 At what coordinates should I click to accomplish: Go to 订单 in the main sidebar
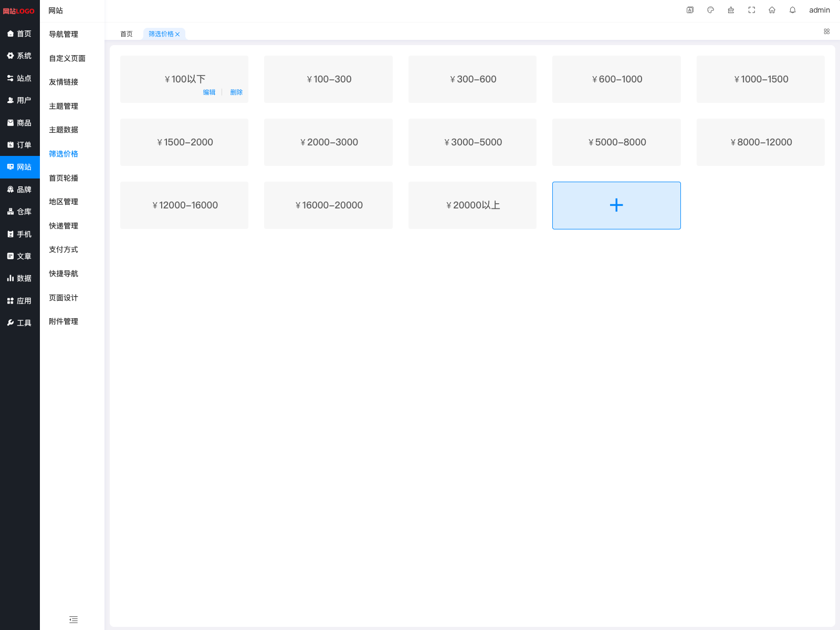pos(19,145)
